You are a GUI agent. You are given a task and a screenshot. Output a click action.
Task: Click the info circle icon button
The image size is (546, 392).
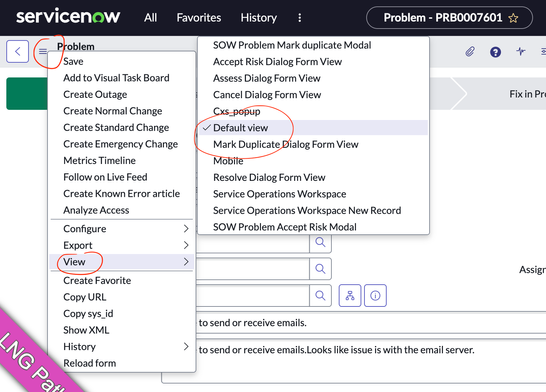(x=375, y=296)
